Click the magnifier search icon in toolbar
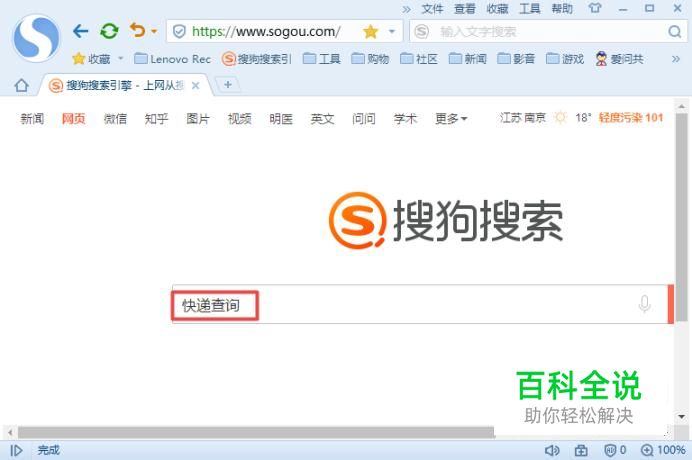 click(674, 32)
